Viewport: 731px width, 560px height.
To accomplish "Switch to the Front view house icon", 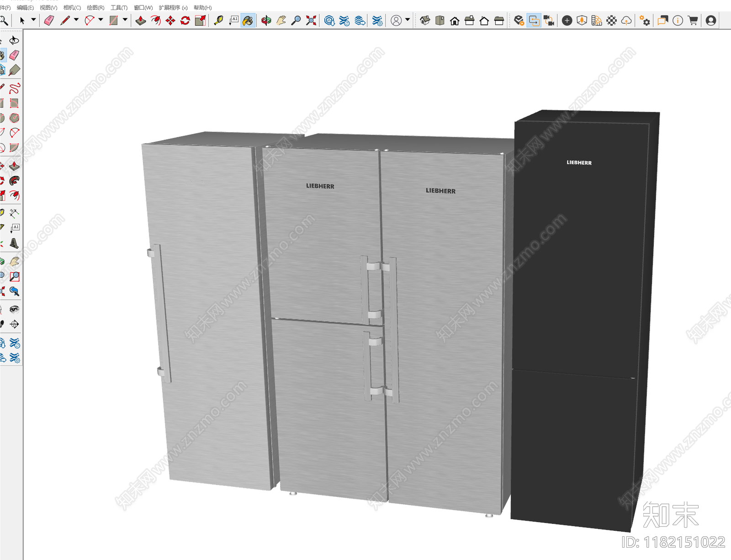I will (455, 21).
